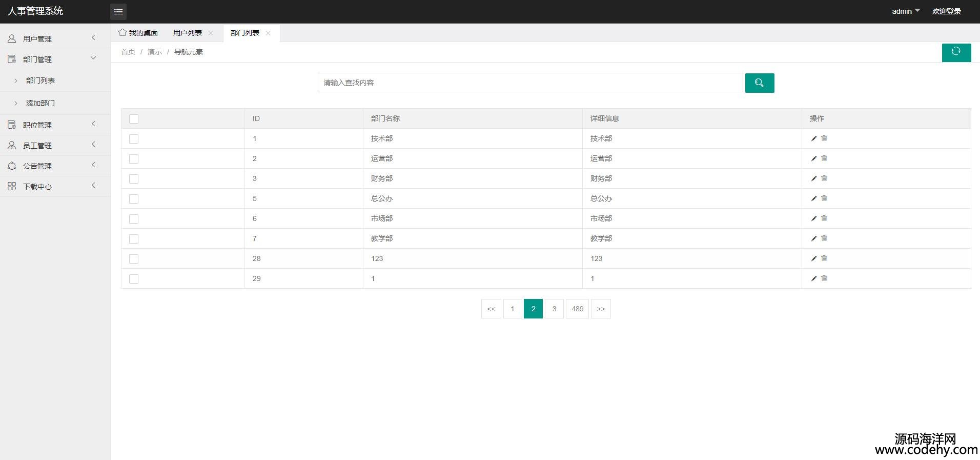Delete the 市场部 row with trash icon
This screenshot has height=460, width=980.
coord(824,218)
